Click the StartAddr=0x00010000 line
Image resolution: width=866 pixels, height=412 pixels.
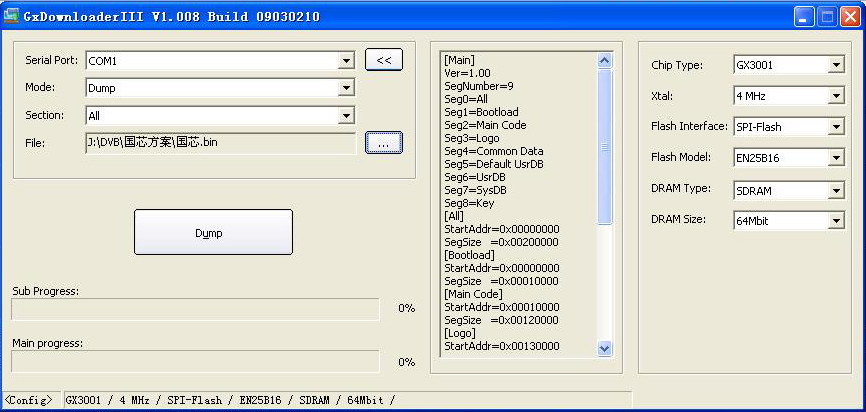[x=501, y=307]
